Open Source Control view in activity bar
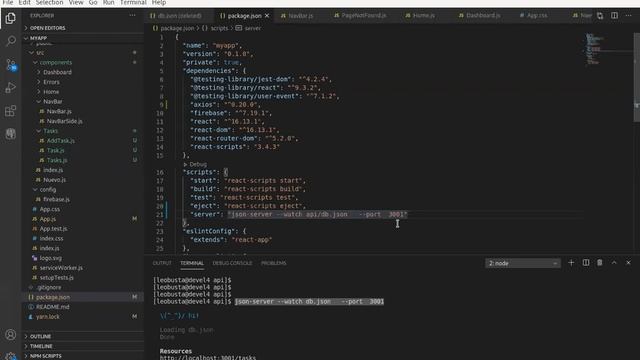Viewport: 640px width, 360px height. tap(11, 64)
